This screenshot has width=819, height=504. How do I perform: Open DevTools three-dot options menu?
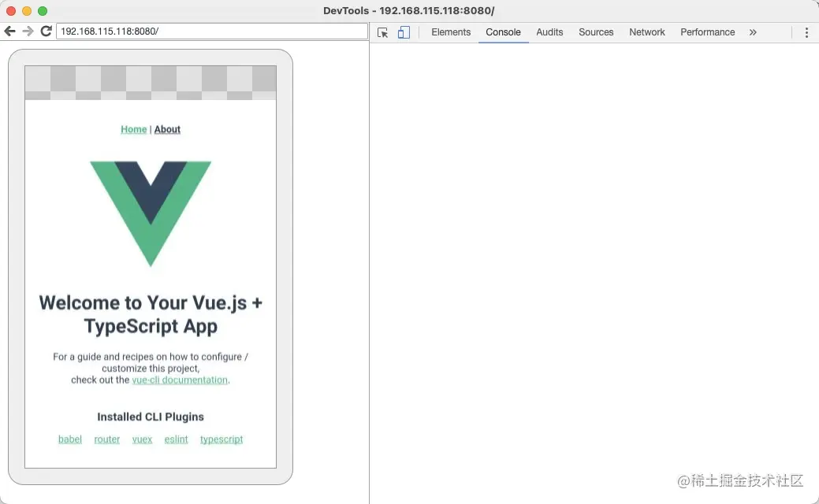(806, 32)
